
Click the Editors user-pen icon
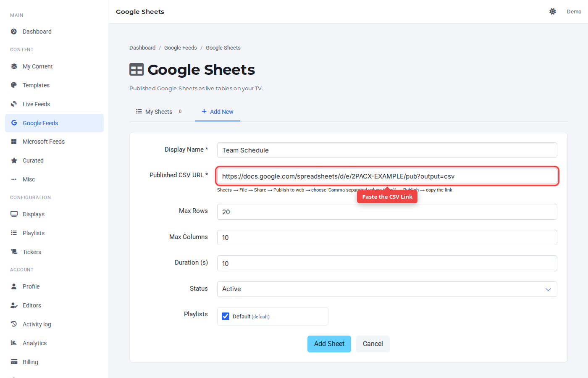coord(14,305)
